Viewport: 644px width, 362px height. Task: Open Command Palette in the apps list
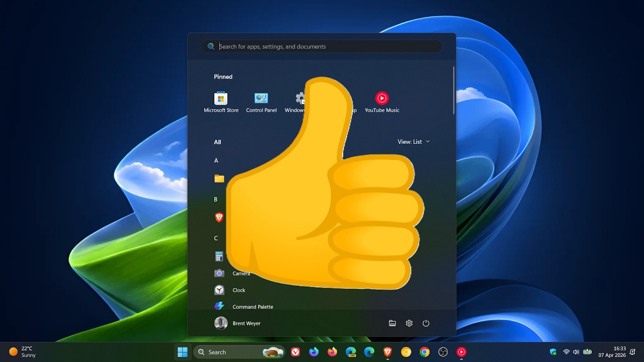click(x=244, y=307)
